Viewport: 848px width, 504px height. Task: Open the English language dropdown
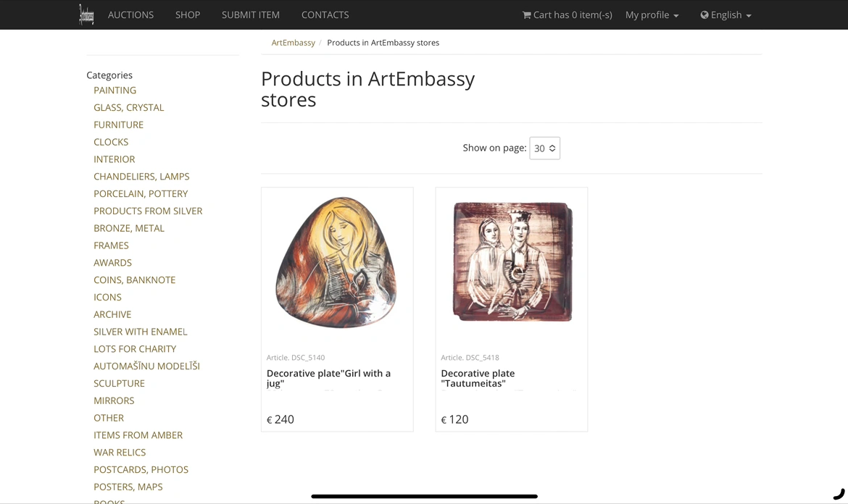click(x=726, y=14)
